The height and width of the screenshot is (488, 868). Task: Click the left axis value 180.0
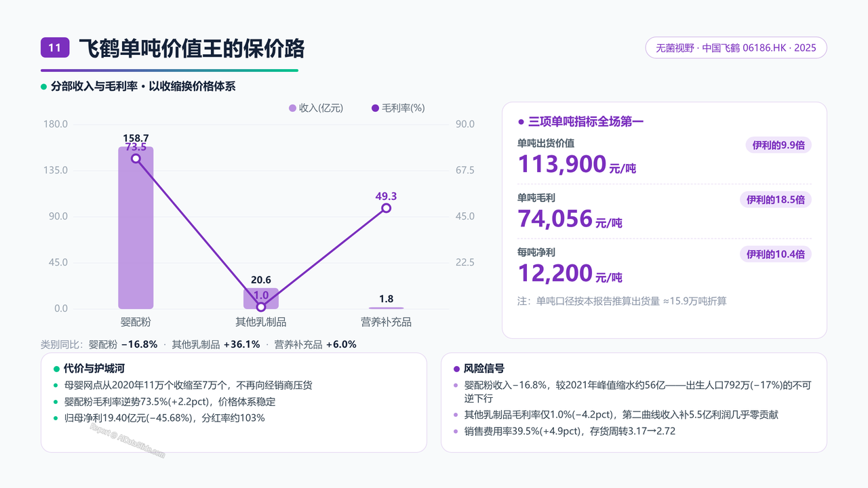coord(56,124)
